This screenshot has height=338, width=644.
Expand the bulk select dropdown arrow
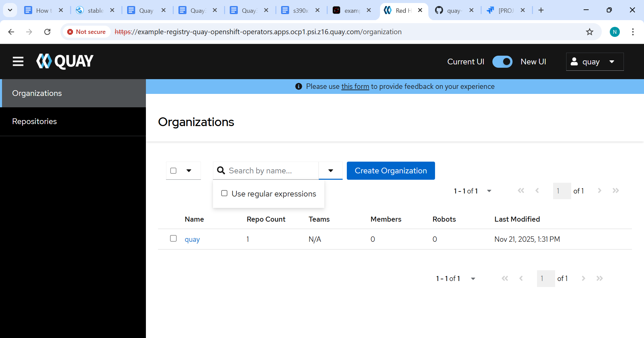189,171
